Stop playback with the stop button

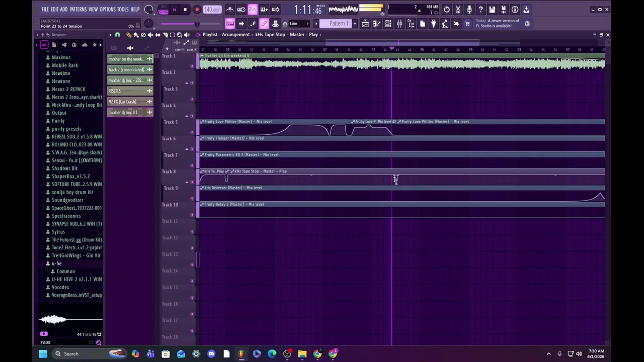coord(185,10)
